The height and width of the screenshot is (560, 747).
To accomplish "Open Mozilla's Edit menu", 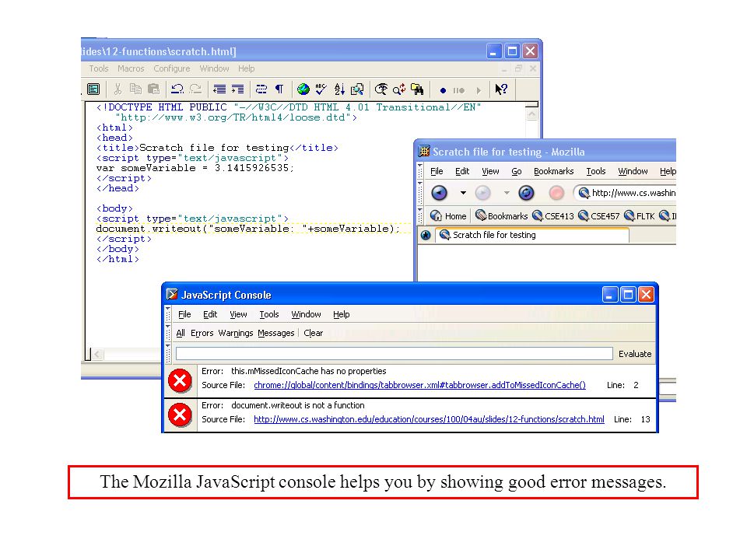I will point(462,171).
